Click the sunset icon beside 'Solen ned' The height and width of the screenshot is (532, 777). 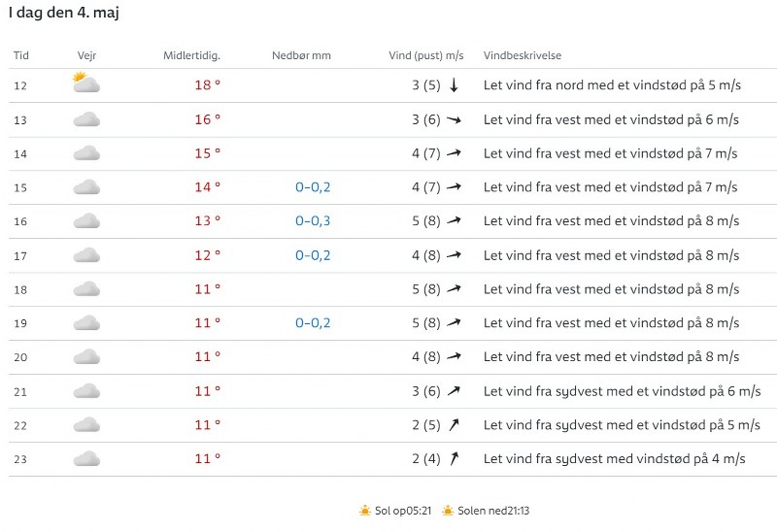pyautogui.click(x=448, y=511)
